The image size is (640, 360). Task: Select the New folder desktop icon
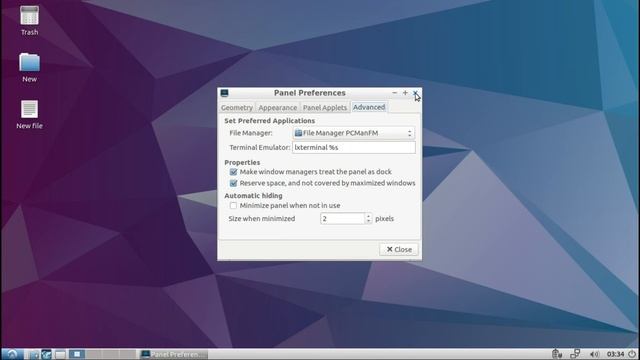pyautogui.click(x=29, y=68)
